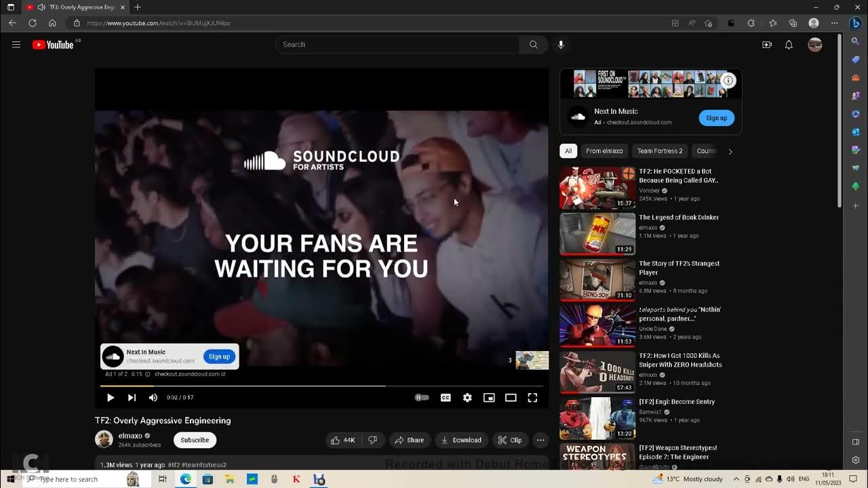Open The Legend of Bonk Drinker thumbnail
This screenshot has height=488, width=868.
click(x=597, y=234)
